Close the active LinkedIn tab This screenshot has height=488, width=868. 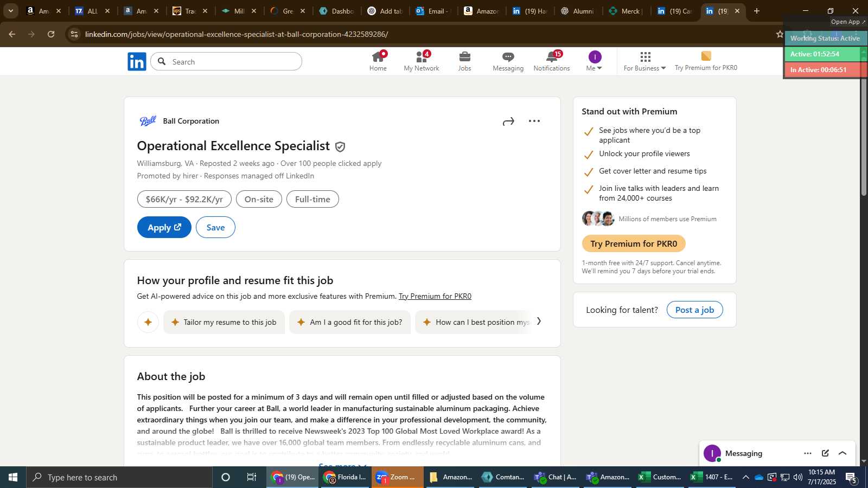click(x=737, y=11)
